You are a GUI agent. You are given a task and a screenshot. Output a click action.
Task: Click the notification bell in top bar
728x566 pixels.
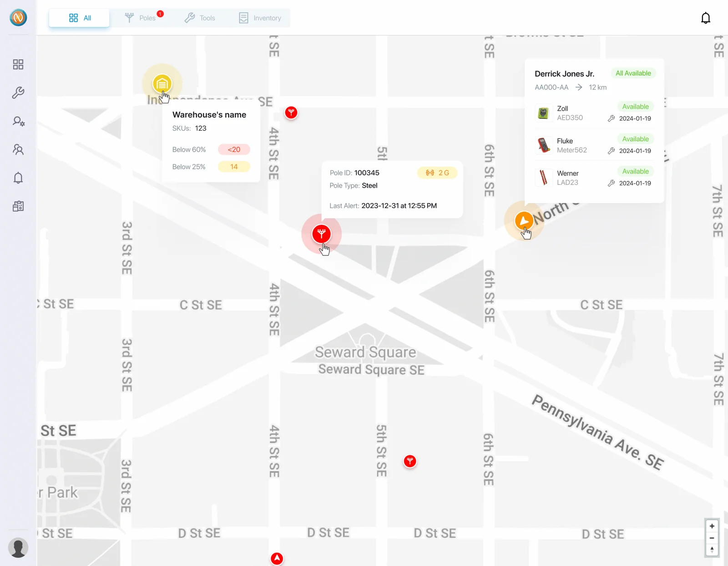[706, 18]
